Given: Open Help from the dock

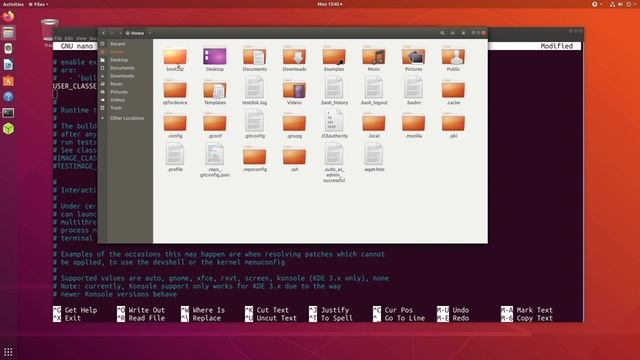Looking at the screenshot, I should (8, 97).
